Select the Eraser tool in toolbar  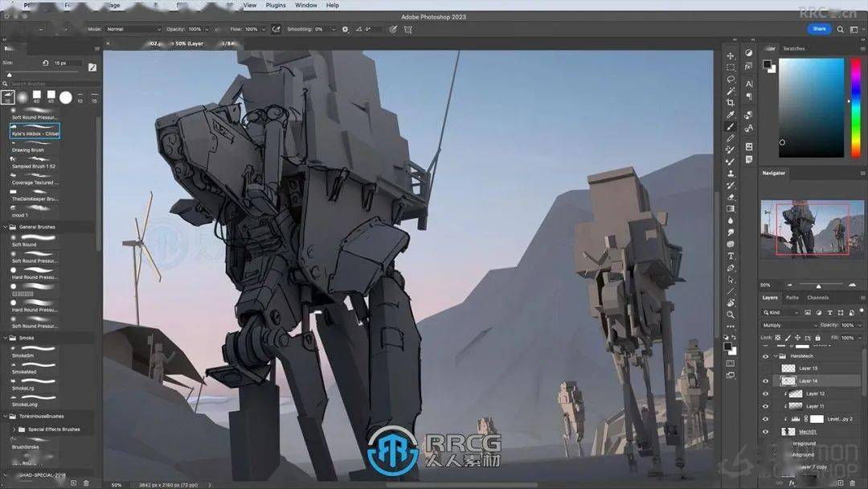click(x=731, y=196)
